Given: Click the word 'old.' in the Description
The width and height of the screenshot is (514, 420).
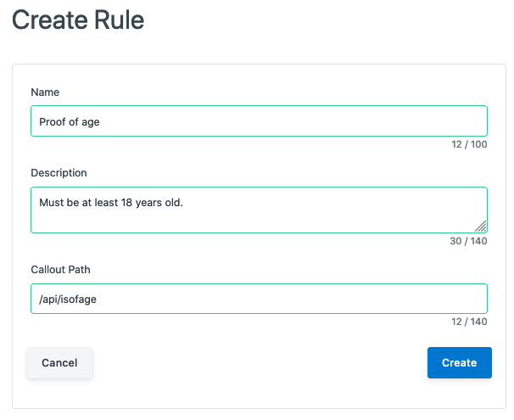Looking at the screenshot, I should [174, 203].
